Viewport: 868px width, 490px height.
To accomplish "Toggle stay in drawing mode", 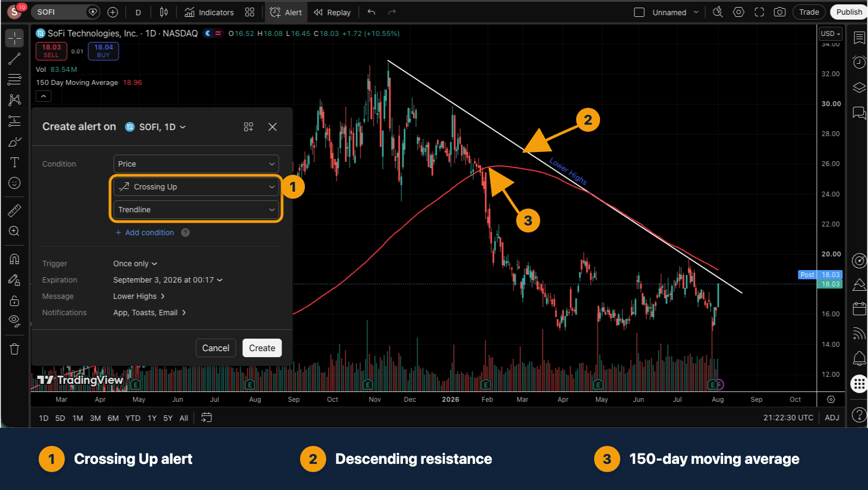I will click(14, 280).
